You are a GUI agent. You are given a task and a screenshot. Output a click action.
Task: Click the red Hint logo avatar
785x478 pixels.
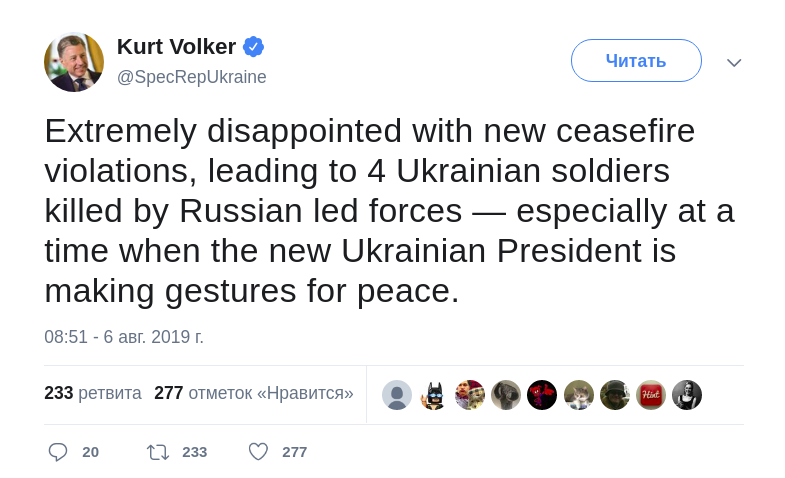pyautogui.click(x=651, y=395)
